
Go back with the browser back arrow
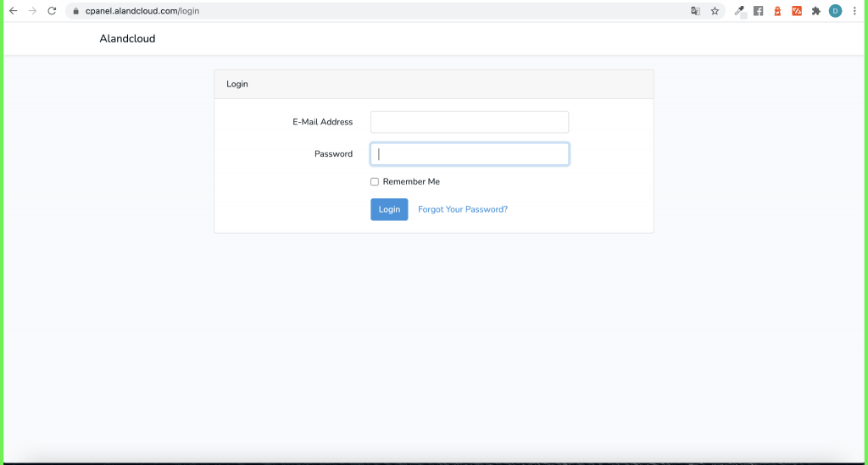[14, 11]
